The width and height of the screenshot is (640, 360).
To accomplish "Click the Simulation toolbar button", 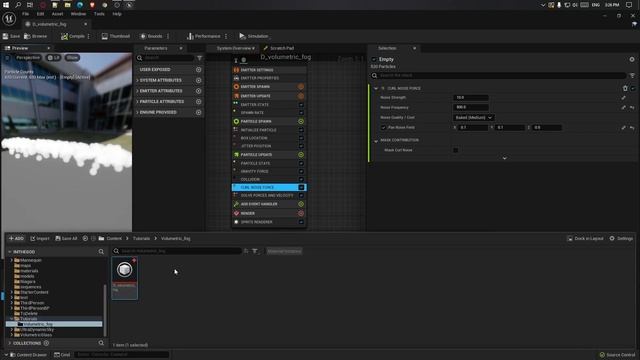I will pyautogui.click(x=254, y=36).
